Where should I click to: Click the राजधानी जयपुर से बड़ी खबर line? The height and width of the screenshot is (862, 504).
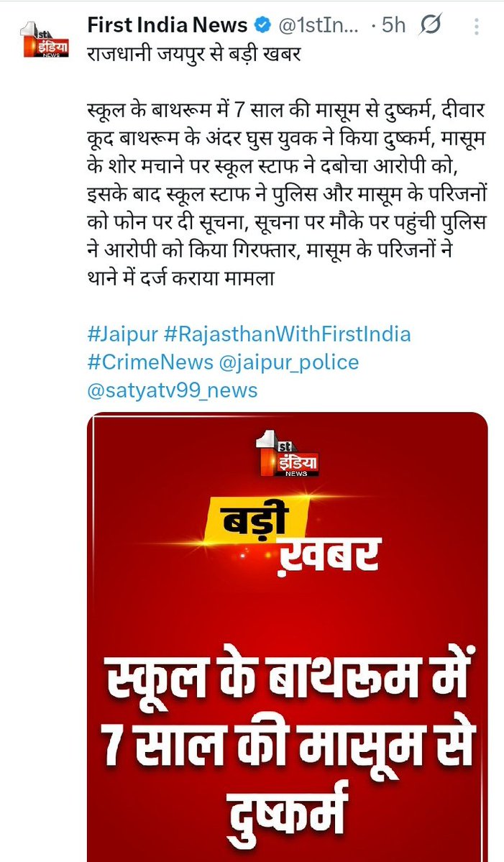[x=194, y=54]
